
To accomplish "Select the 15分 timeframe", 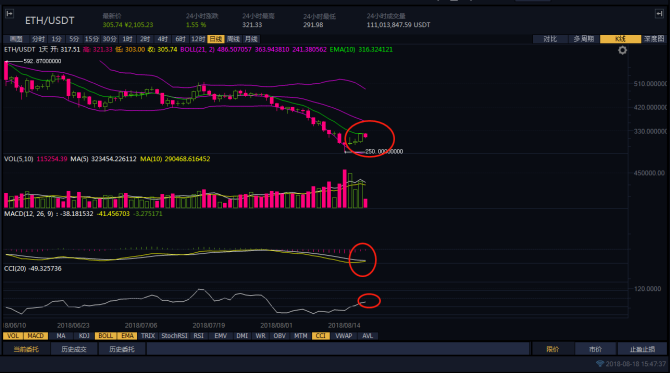I will tap(92, 39).
